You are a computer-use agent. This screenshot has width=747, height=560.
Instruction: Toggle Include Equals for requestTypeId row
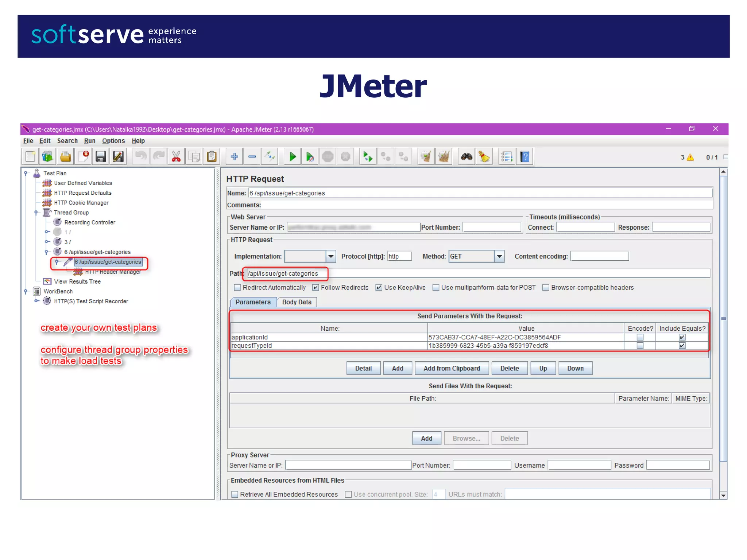point(682,346)
